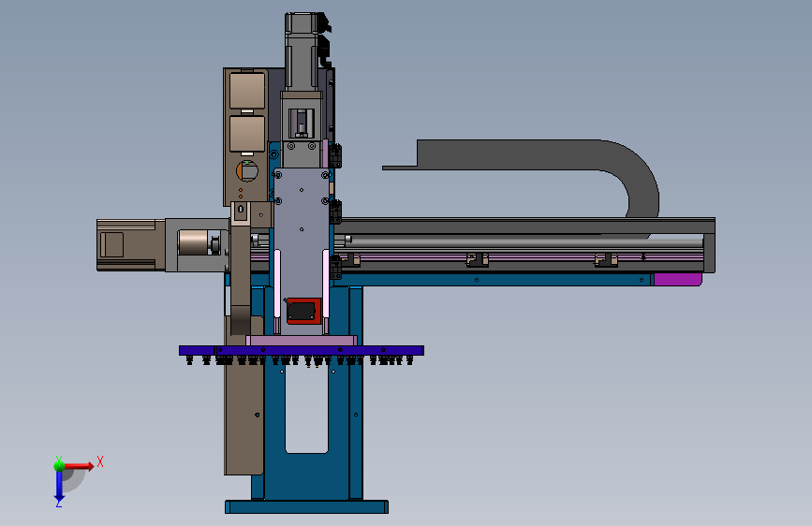812x526 pixels.
Task: Select the orange round gauge on brown panel
Action: coord(247,171)
